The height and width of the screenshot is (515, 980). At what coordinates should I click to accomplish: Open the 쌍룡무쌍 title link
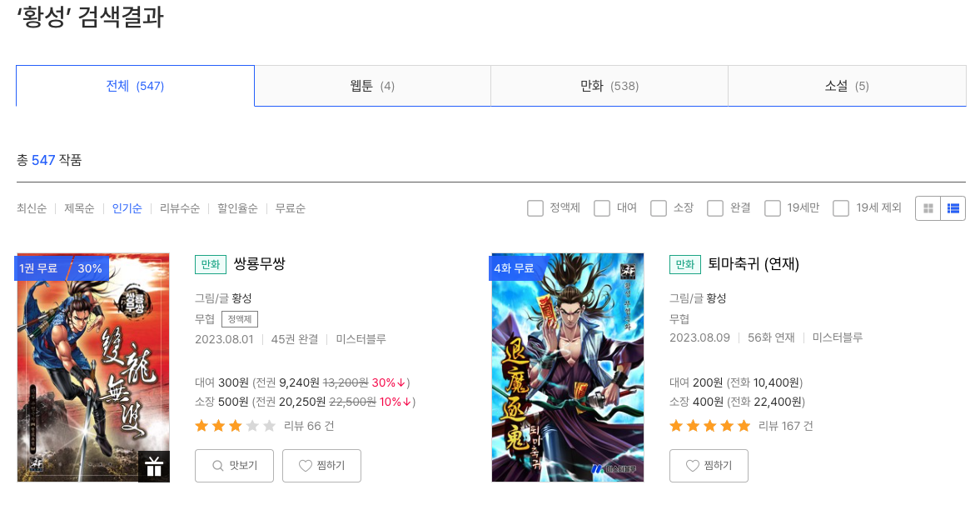[260, 264]
